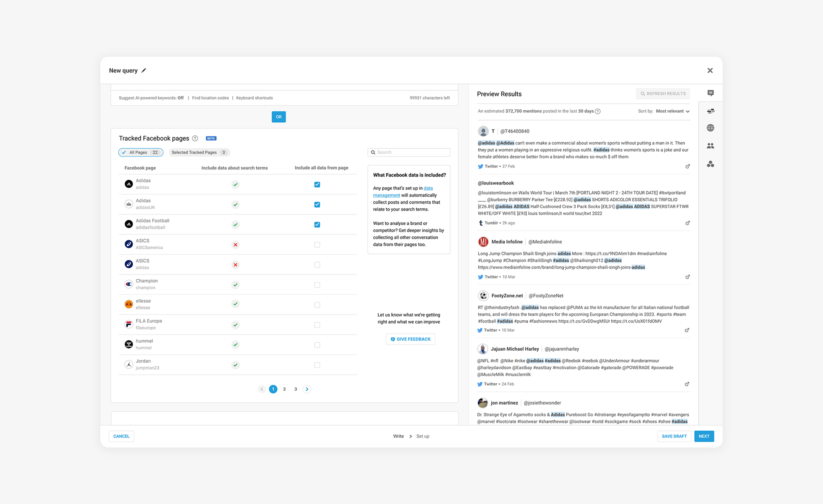Click the OR operator button
Screen dimensions: 823x504
[x=279, y=117]
